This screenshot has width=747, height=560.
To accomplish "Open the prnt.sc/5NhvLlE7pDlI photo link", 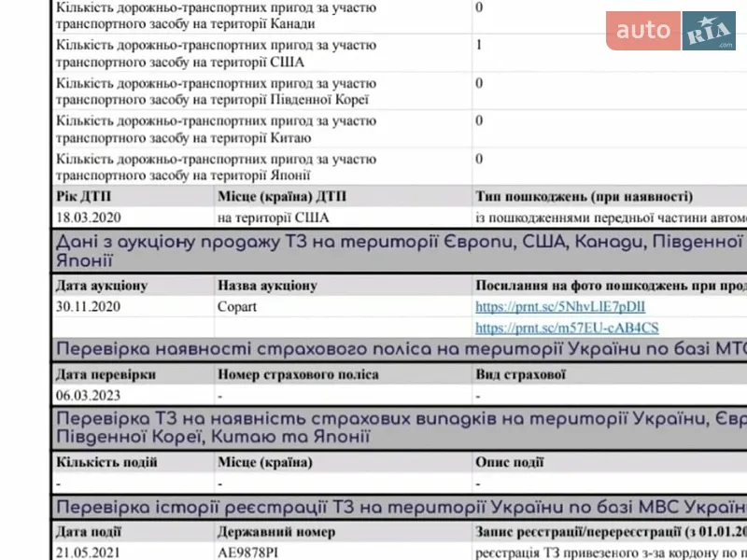I will [x=560, y=307].
